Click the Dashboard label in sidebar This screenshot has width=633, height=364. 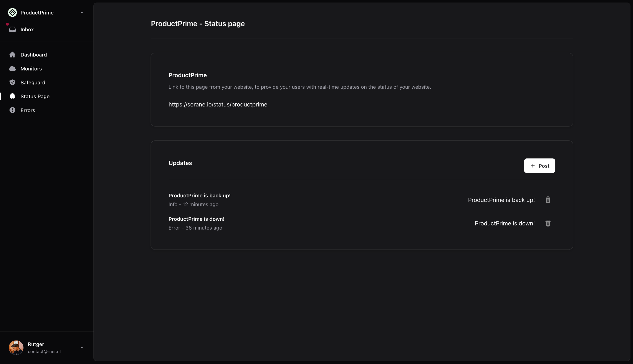(x=34, y=55)
